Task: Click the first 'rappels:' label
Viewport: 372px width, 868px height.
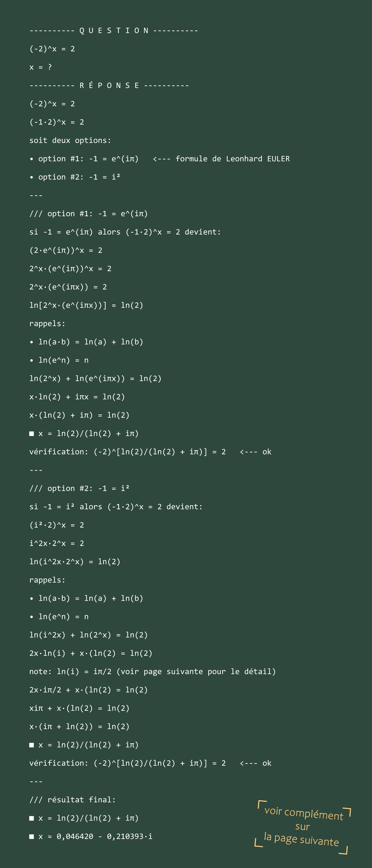Action: 47,323
